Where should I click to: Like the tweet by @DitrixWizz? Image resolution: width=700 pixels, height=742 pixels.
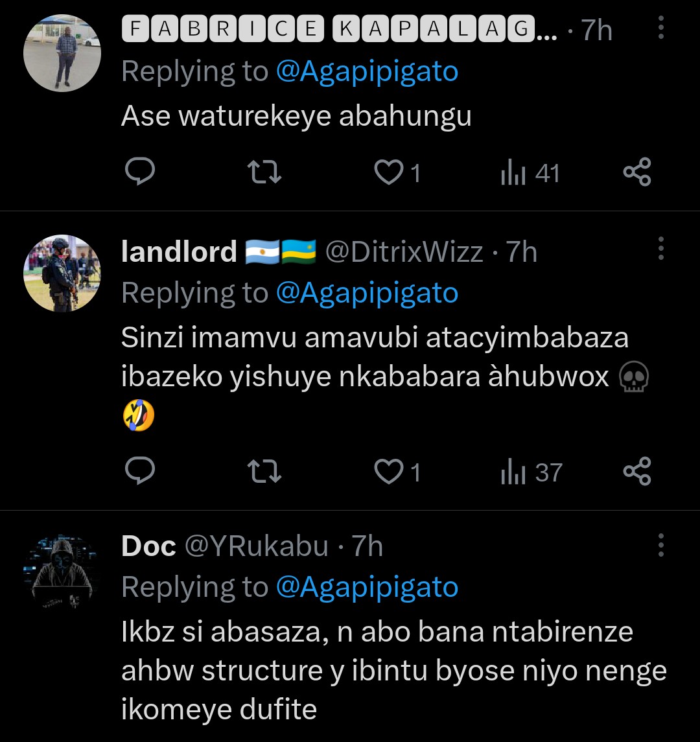pyautogui.click(x=390, y=472)
